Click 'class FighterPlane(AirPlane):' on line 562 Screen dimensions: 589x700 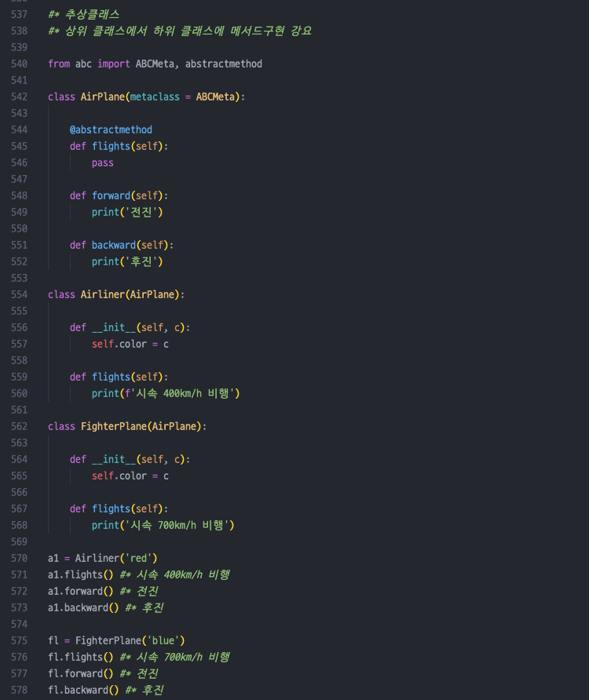point(127,427)
